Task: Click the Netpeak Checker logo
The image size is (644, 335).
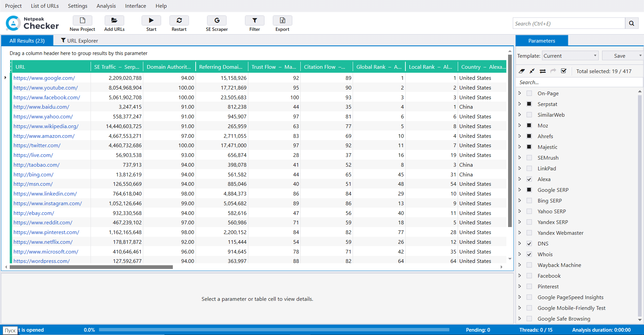Action: click(x=32, y=23)
